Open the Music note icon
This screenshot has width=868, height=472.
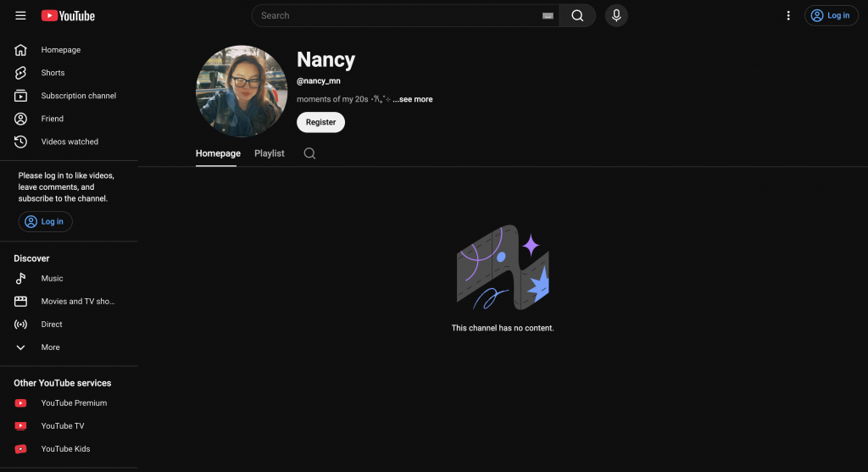(20, 278)
